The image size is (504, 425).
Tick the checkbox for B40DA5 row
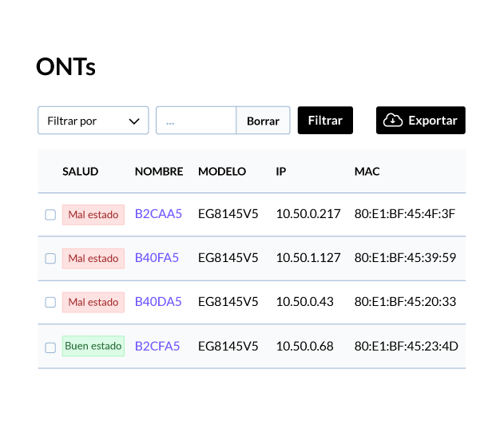(x=50, y=302)
